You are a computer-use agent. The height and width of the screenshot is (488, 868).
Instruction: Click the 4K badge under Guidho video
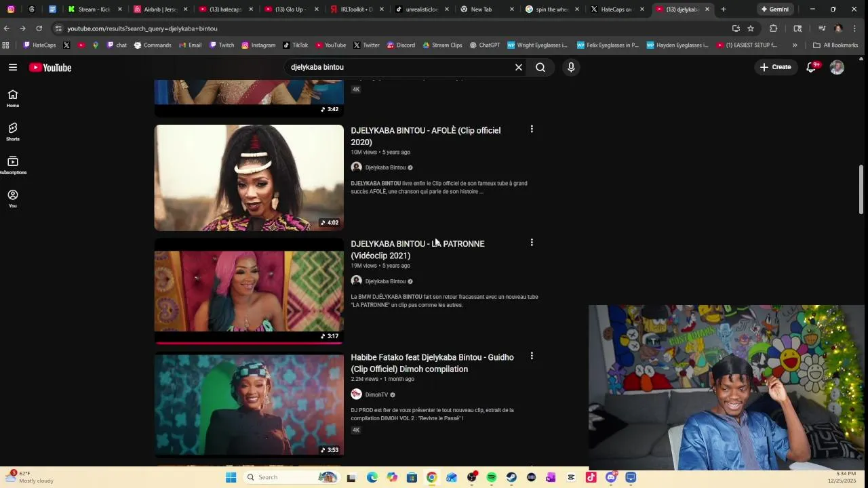pos(356,430)
